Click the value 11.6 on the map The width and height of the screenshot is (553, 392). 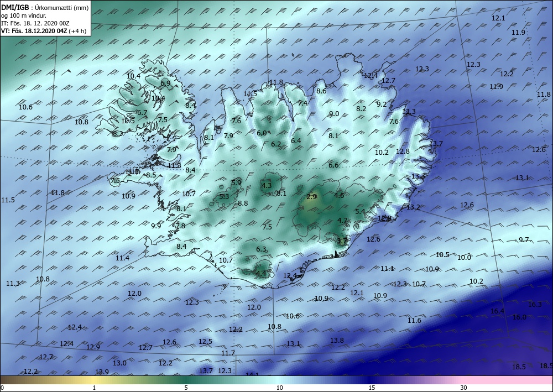414,321
